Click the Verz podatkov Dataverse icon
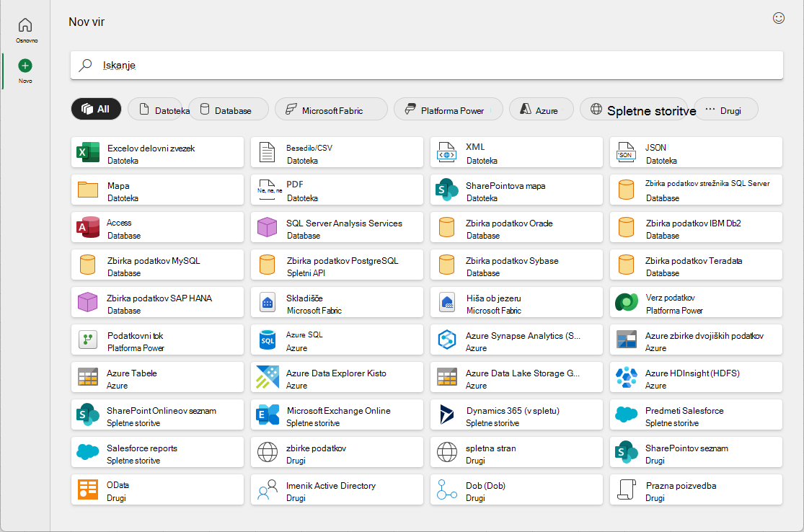 (626, 302)
